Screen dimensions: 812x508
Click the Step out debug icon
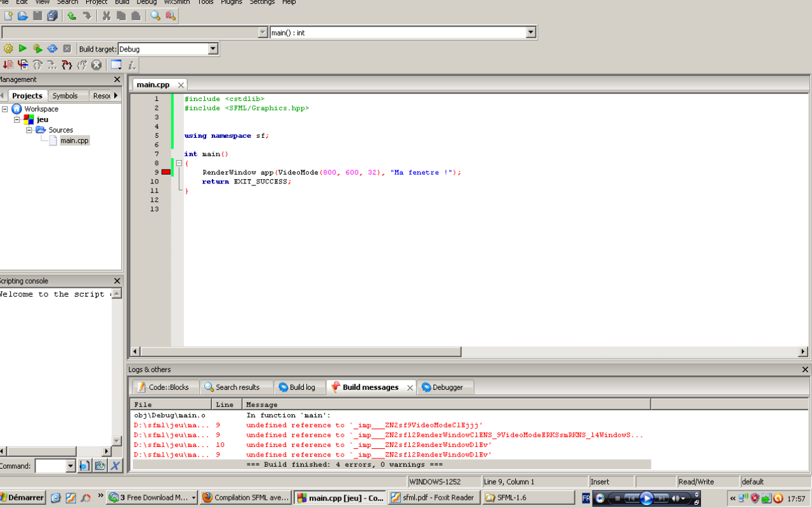82,65
